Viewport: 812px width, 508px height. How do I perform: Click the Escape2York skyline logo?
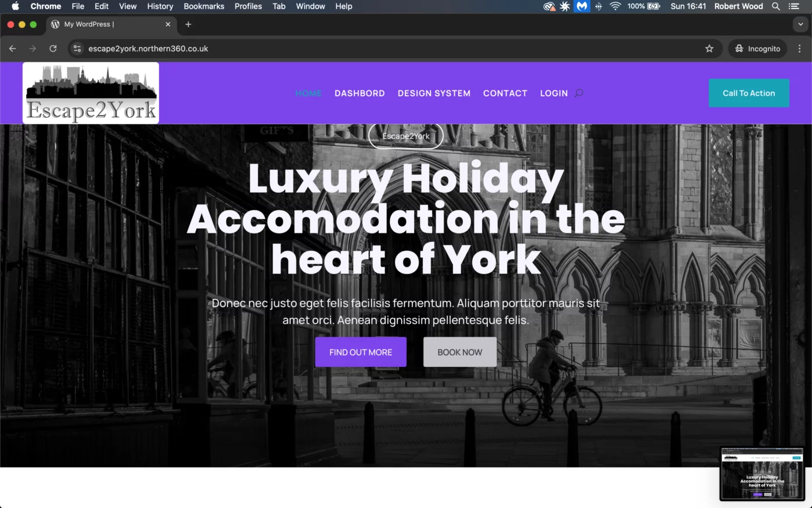(x=91, y=93)
